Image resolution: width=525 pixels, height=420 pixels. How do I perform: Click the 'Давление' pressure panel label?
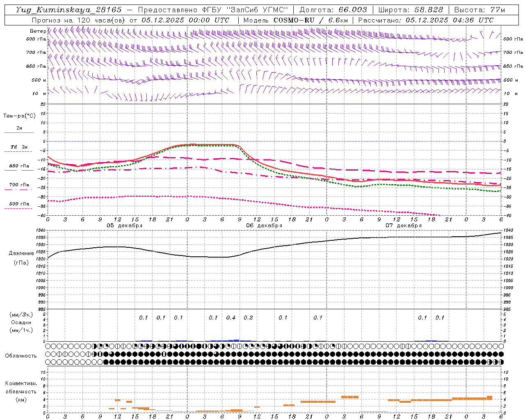[x=21, y=253]
